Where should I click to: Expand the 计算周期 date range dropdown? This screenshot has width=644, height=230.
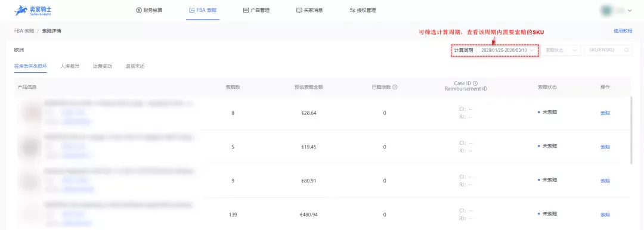click(x=507, y=50)
